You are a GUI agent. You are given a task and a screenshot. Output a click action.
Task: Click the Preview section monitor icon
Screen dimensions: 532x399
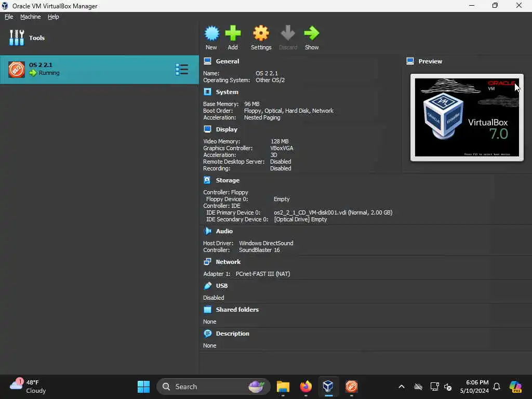pyautogui.click(x=410, y=61)
